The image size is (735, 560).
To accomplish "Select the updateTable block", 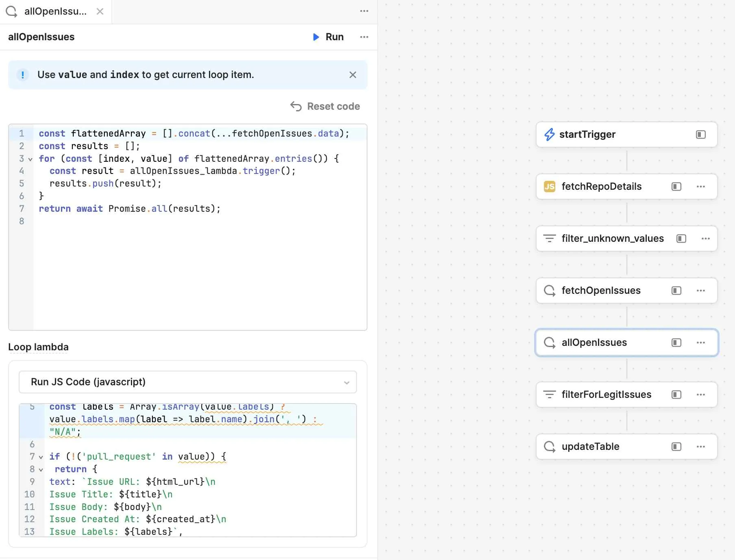I will (x=626, y=447).
